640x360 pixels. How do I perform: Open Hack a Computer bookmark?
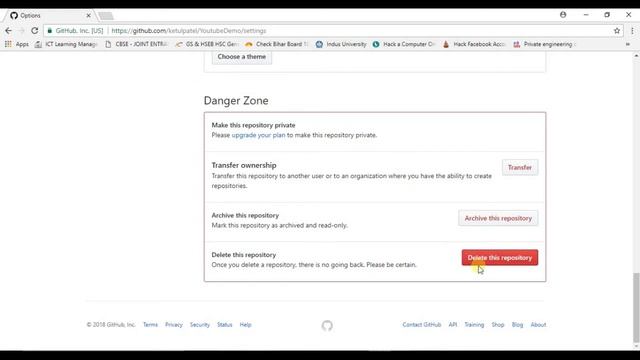click(404, 44)
